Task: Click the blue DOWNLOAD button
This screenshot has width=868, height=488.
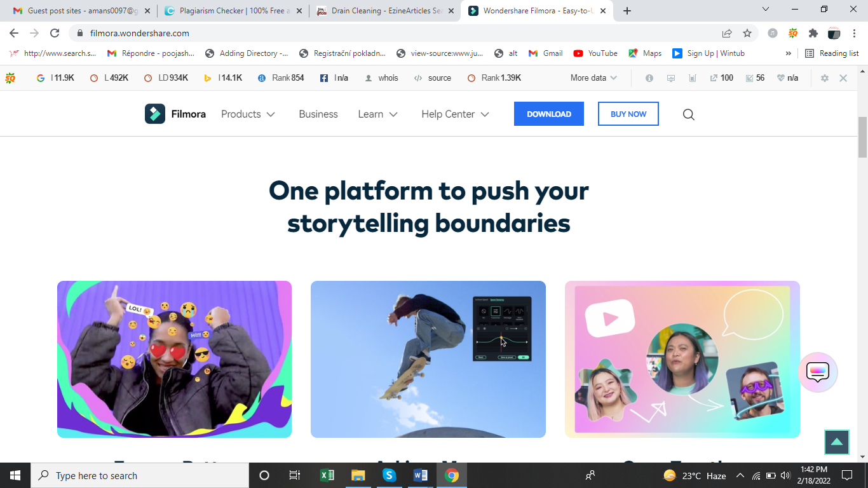Action: point(549,114)
